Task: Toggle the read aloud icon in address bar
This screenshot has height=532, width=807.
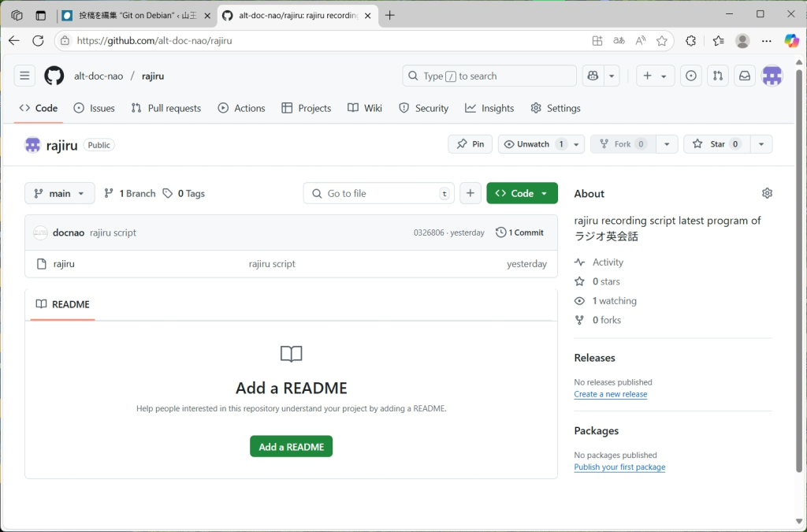Action: click(640, 41)
